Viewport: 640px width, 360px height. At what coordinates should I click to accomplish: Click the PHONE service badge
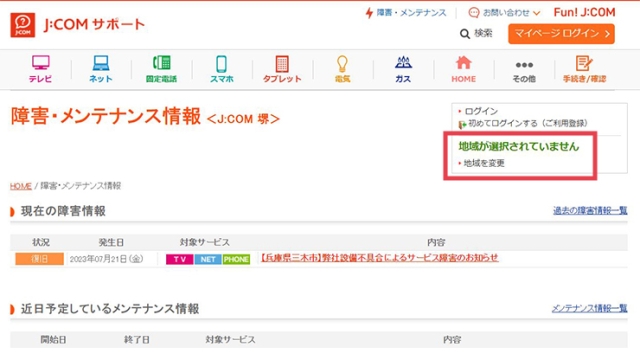(236, 259)
